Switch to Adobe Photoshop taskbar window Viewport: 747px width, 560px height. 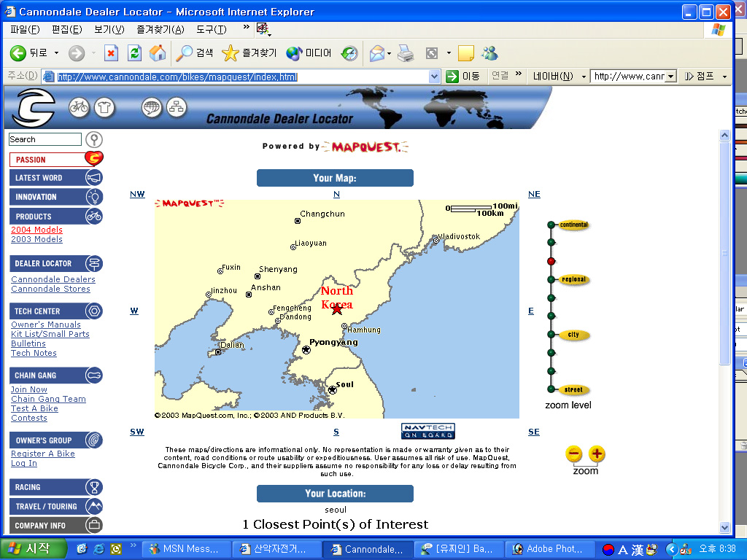(x=550, y=549)
